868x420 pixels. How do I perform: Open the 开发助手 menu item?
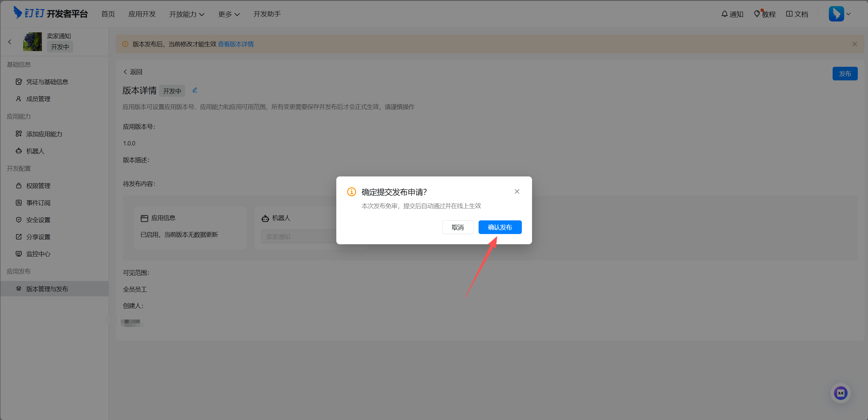click(x=267, y=14)
